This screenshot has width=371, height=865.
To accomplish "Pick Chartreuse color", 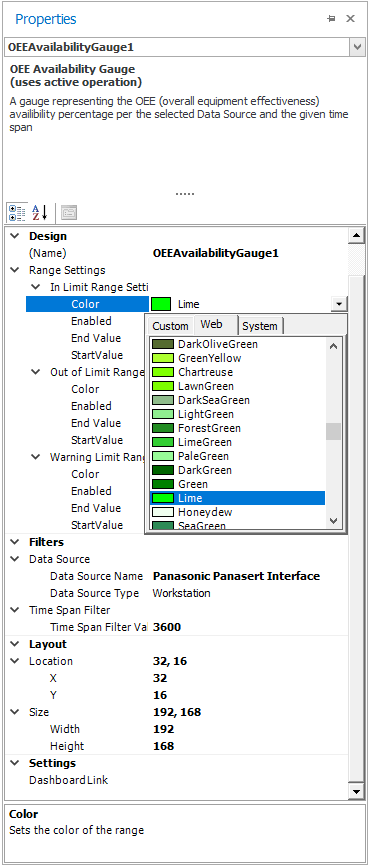I will pyautogui.click(x=238, y=372).
